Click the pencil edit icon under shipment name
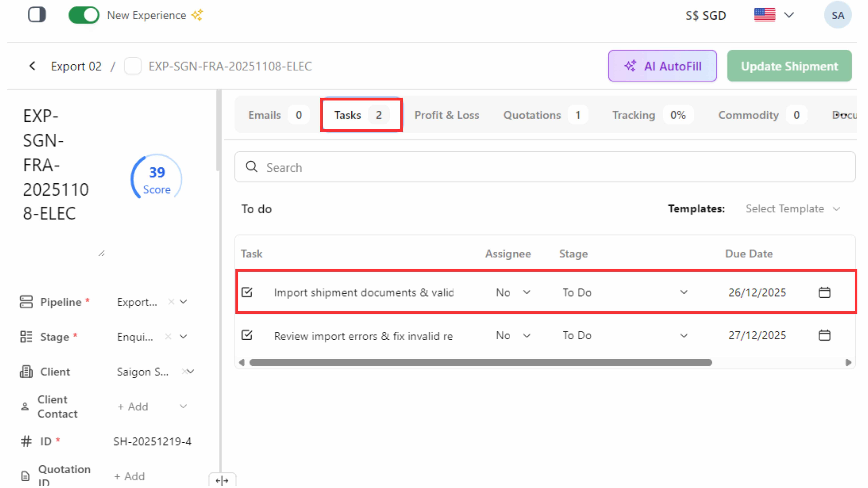The height and width of the screenshot is (488, 868). coord(101,253)
